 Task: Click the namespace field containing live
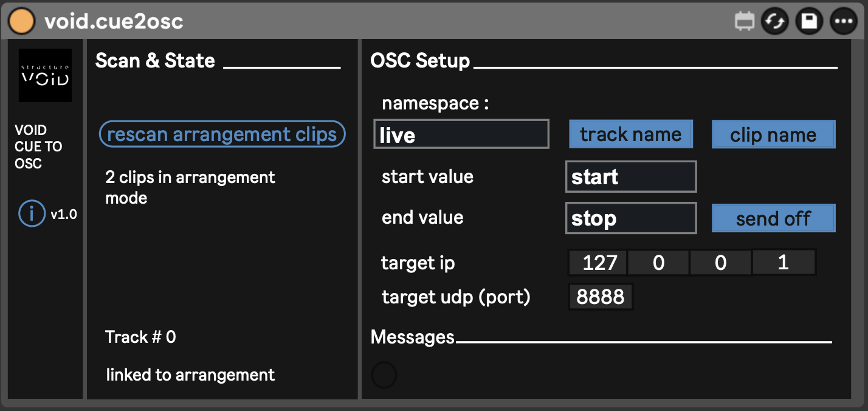461,134
